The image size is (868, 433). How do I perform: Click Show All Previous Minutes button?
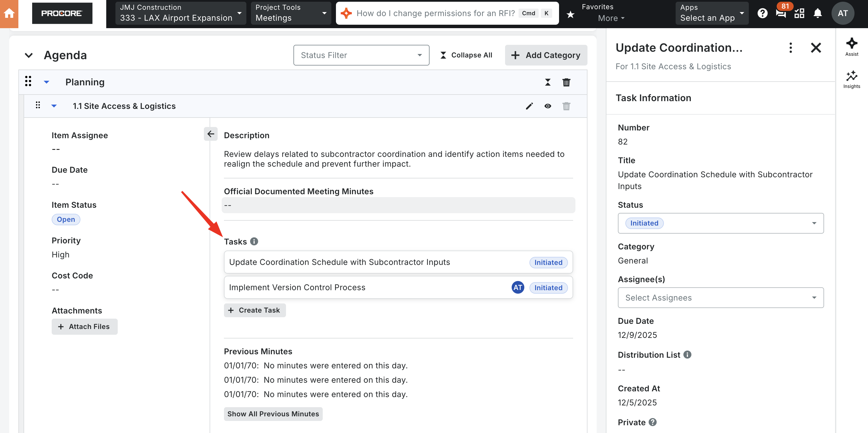pyautogui.click(x=273, y=414)
